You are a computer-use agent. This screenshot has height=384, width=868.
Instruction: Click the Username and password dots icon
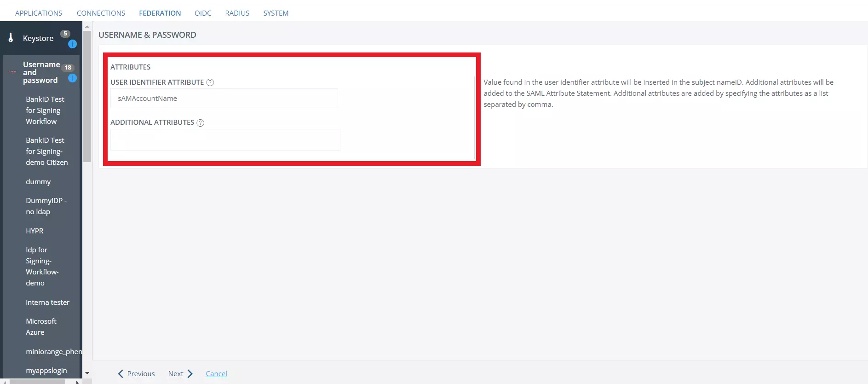(12, 72)
